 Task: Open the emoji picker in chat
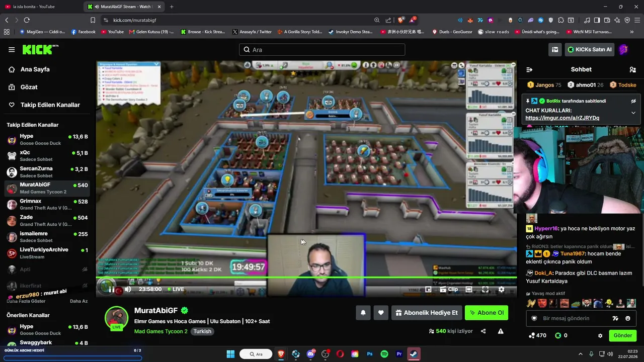point(628,318)
